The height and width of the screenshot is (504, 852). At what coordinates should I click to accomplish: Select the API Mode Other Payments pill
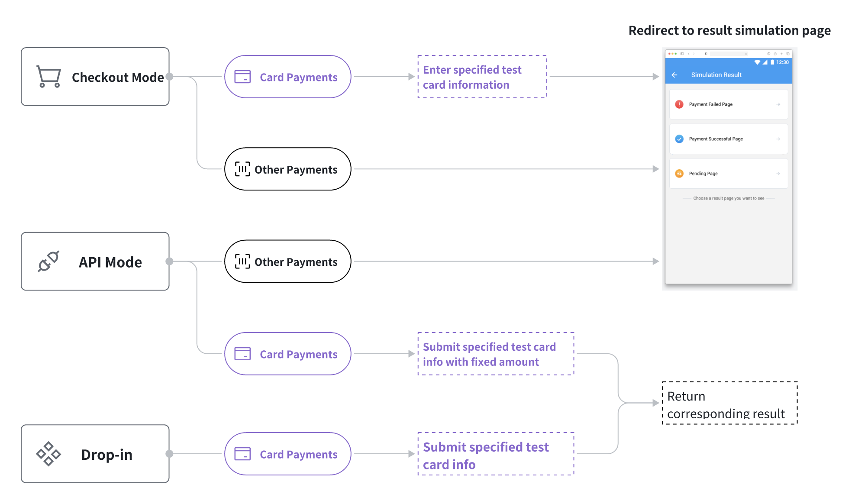click(287, 262)
